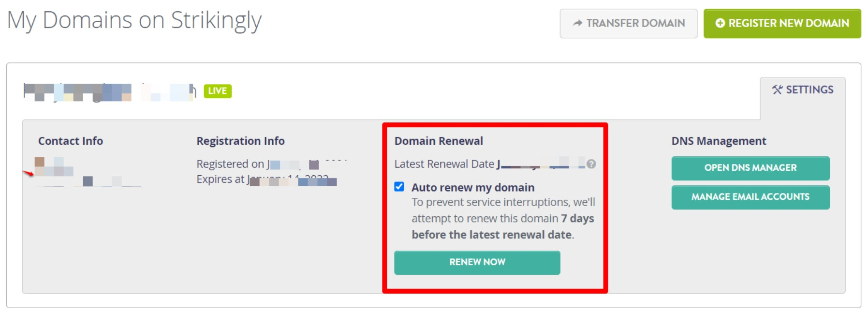Viewport: 868px width, 316px height.
Task: Click MANAGE EMAIL ACCOUNTS
Action: click(750, 197)
